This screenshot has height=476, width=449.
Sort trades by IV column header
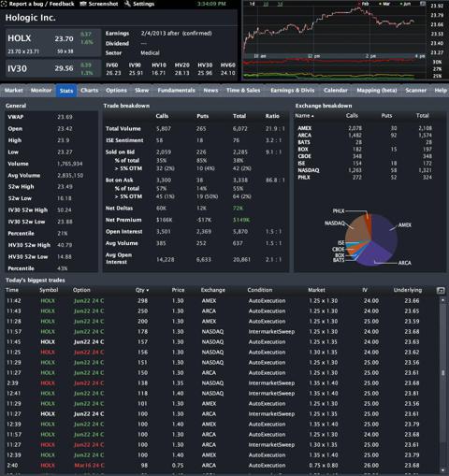[x=365, y=290]
